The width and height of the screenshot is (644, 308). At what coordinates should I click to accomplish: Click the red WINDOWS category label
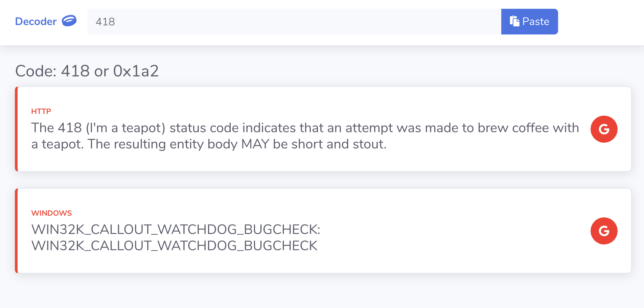click(x=51, y=213)
